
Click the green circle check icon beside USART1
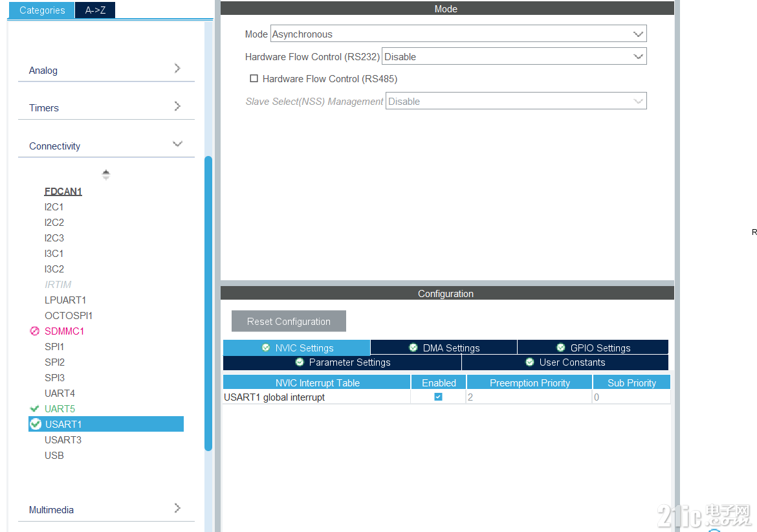(35, 425)
